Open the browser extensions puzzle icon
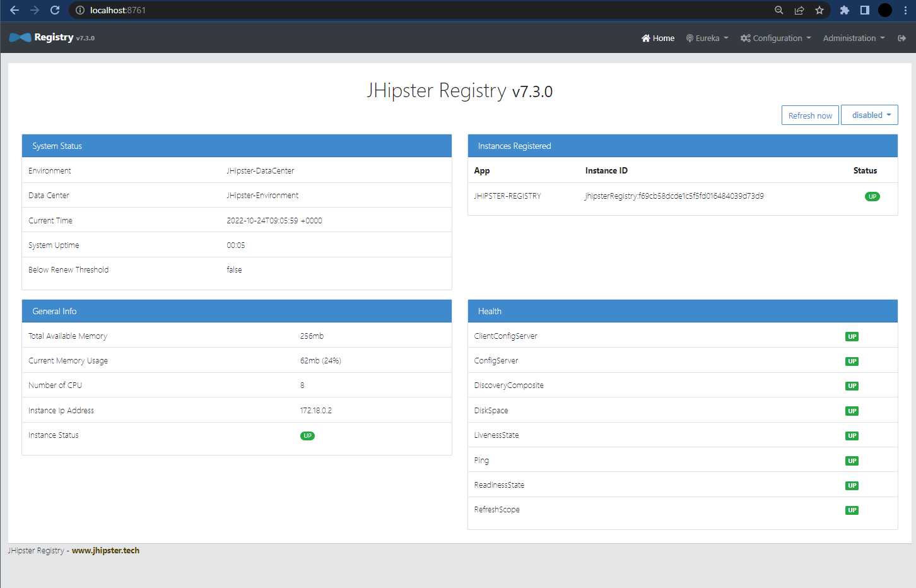This screenshot has height=588, width=916. [845, 10]
